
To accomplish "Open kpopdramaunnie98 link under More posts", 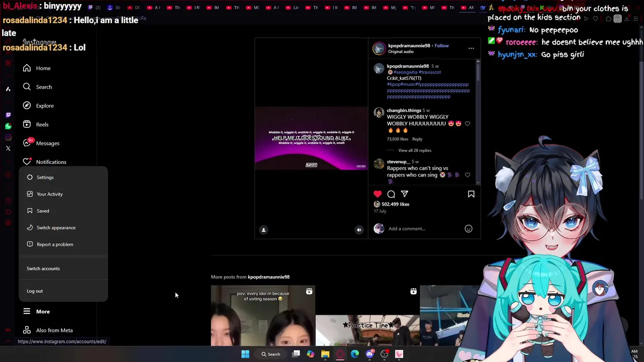I will (269, 277).
